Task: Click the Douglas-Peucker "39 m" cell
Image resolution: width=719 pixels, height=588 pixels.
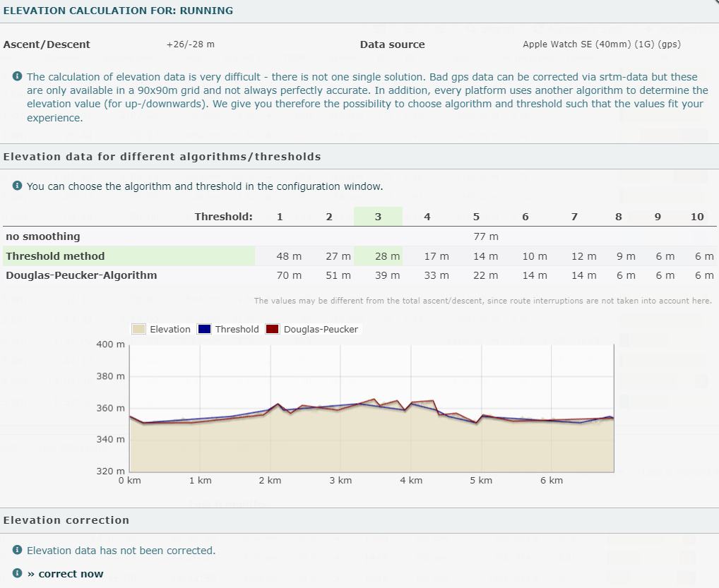Action: click(x=388, y=275)
